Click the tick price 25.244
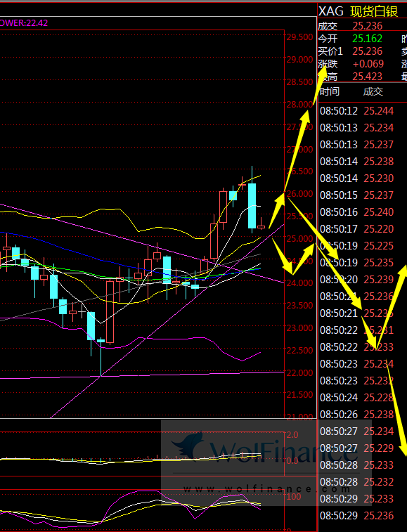This screenshot has width=407, height=532. [379, 111]
